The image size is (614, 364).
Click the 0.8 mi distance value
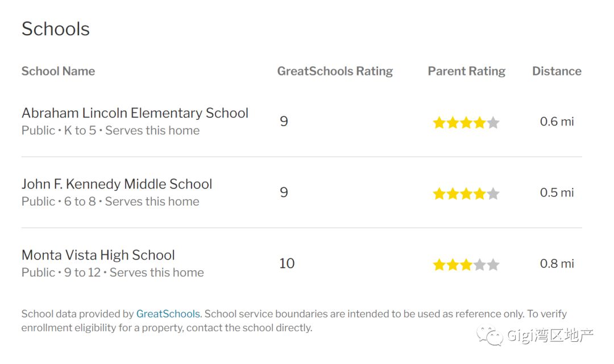tap(557, 263)
